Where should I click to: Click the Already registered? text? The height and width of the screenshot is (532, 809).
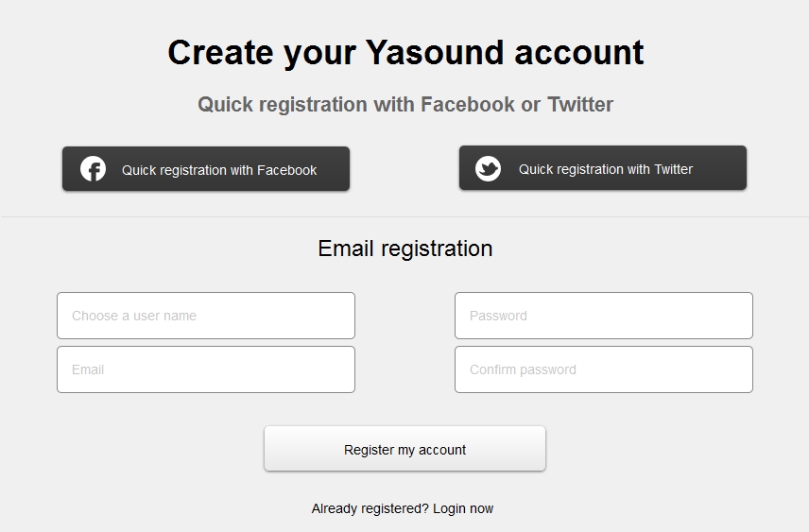(370, 508)
